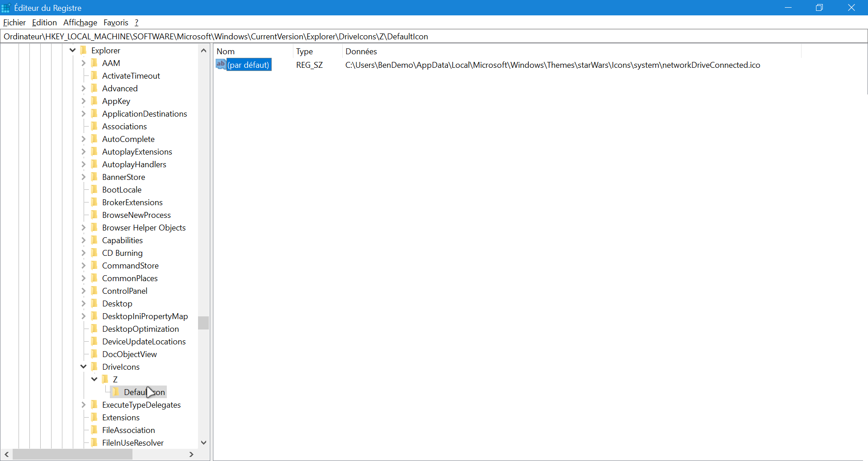Click the Z key folder icon
The height and width of the screenshot is (461, 868).
point(105,379)
